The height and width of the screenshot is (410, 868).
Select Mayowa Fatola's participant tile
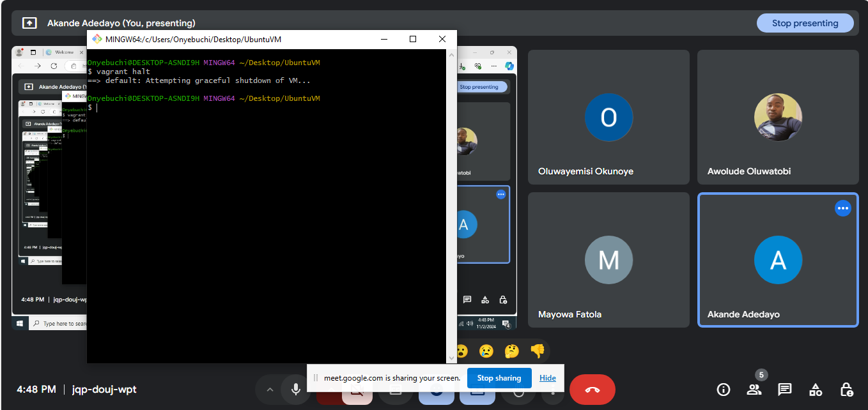pos(608,260)
